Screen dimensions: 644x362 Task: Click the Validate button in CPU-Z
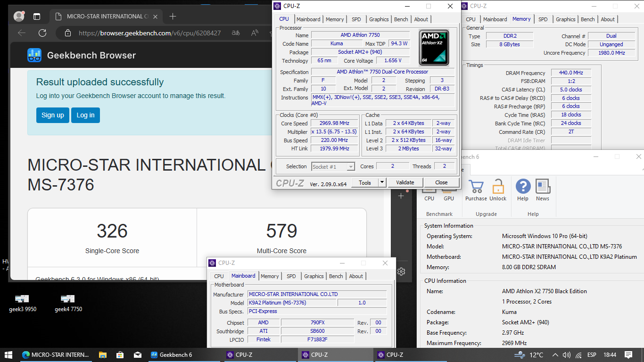405,182
